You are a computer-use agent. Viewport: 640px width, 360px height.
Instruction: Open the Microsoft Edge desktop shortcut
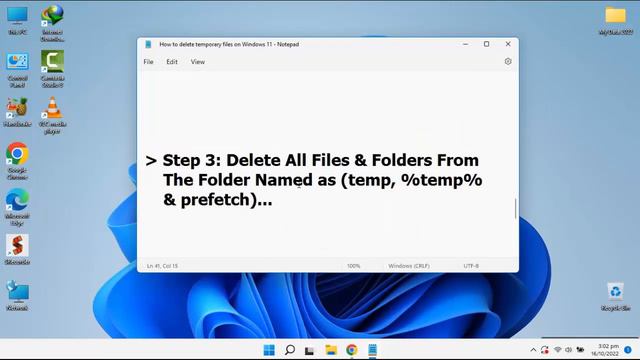pyautogui.click(x=17, y=207)
